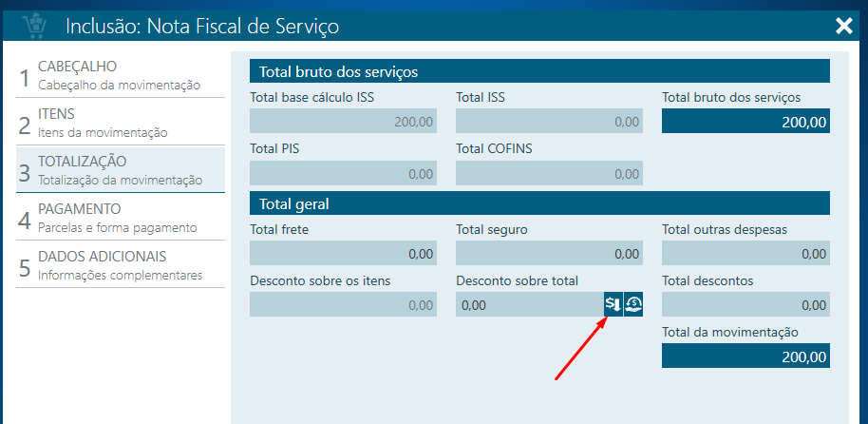Open step 4 Pagamento
This screenshot has width=868, height=424.
120,218
